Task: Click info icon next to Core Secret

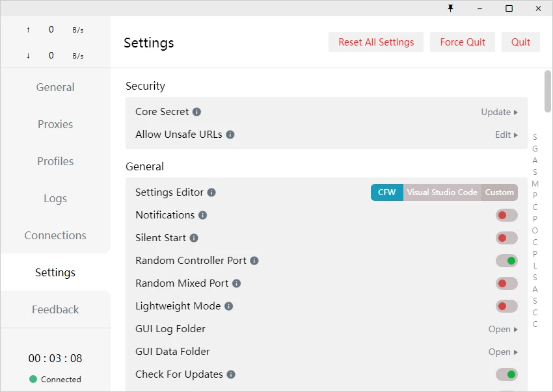Action: click(196, 112)
